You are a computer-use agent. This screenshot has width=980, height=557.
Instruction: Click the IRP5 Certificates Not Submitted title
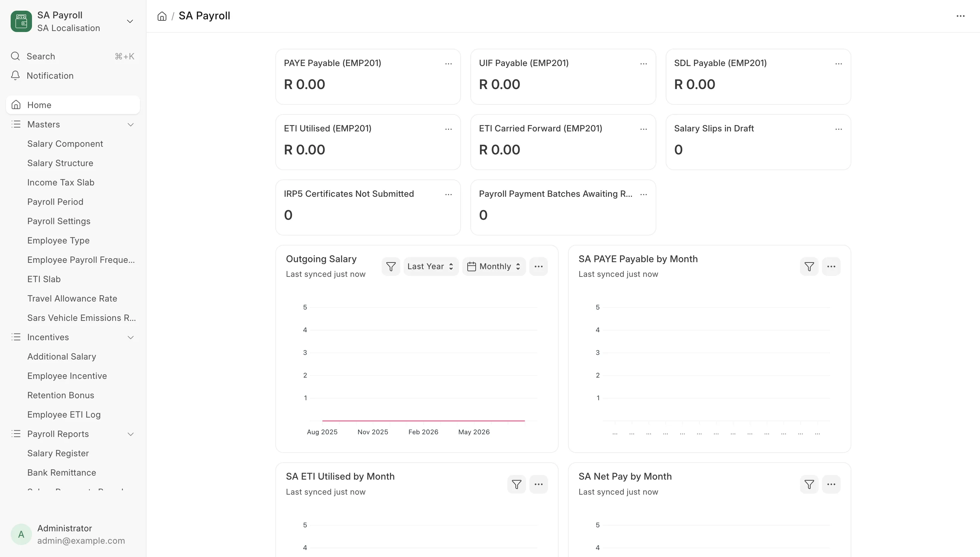349,194
